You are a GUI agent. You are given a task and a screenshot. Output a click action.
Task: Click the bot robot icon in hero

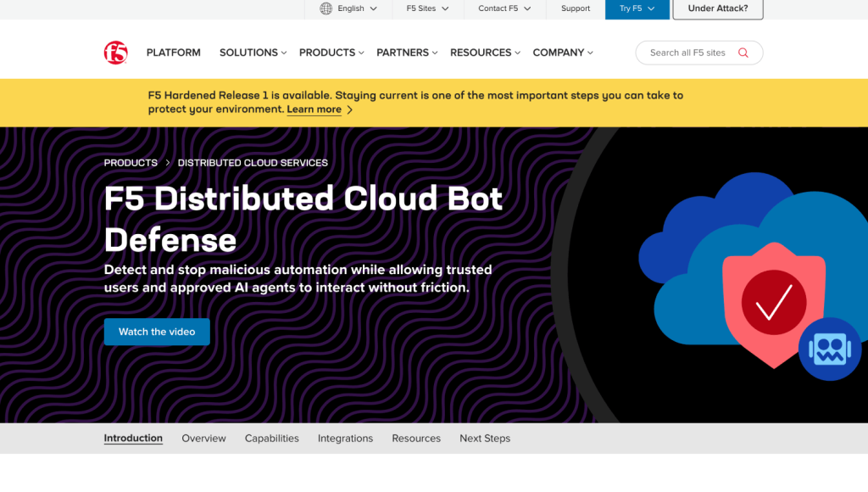[829, 349]
